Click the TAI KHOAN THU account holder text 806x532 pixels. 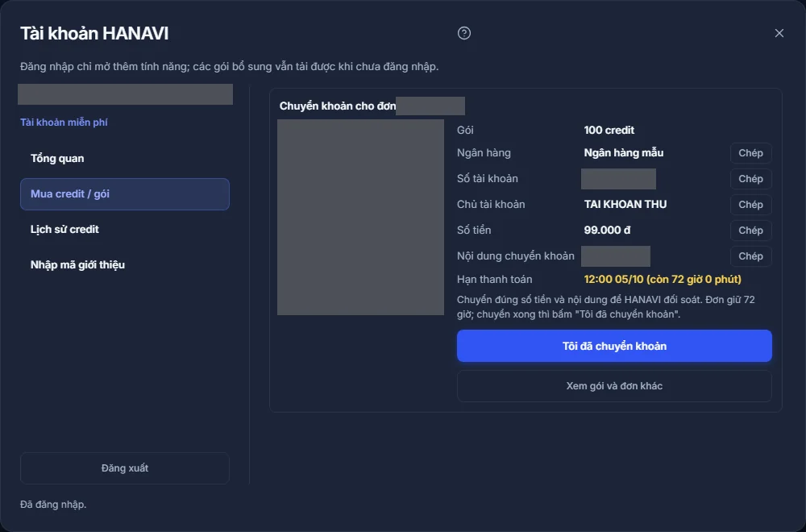625,204
